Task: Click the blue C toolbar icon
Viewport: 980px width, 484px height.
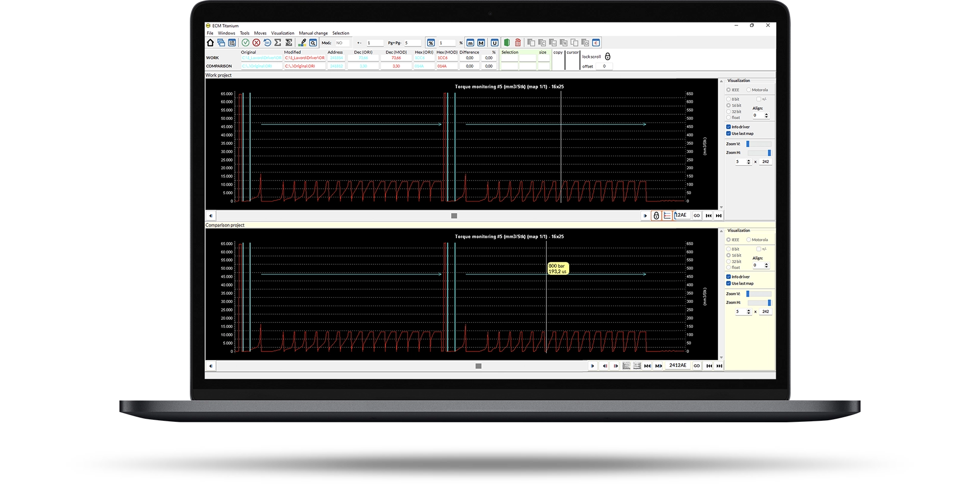Action: pos(596,43)
